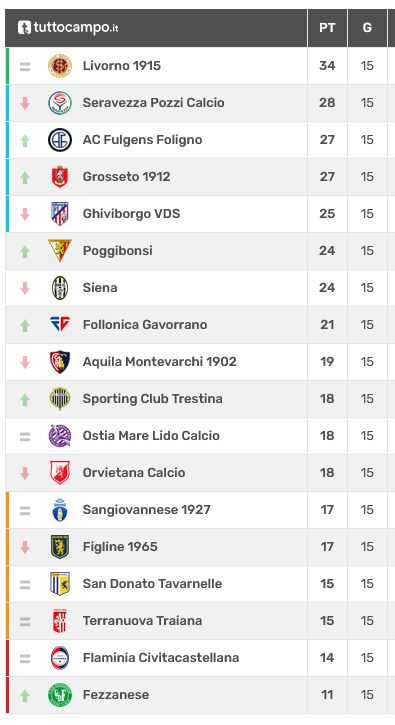Click the Seravezza Pozzi Calcio crest
Screen dimensions: 395x725
coord(60,103)
